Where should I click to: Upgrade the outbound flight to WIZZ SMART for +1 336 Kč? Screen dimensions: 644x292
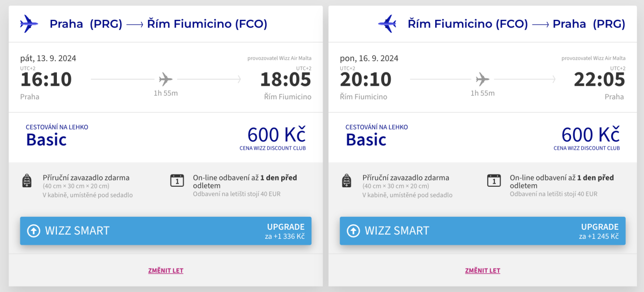[x=165, y=231]
